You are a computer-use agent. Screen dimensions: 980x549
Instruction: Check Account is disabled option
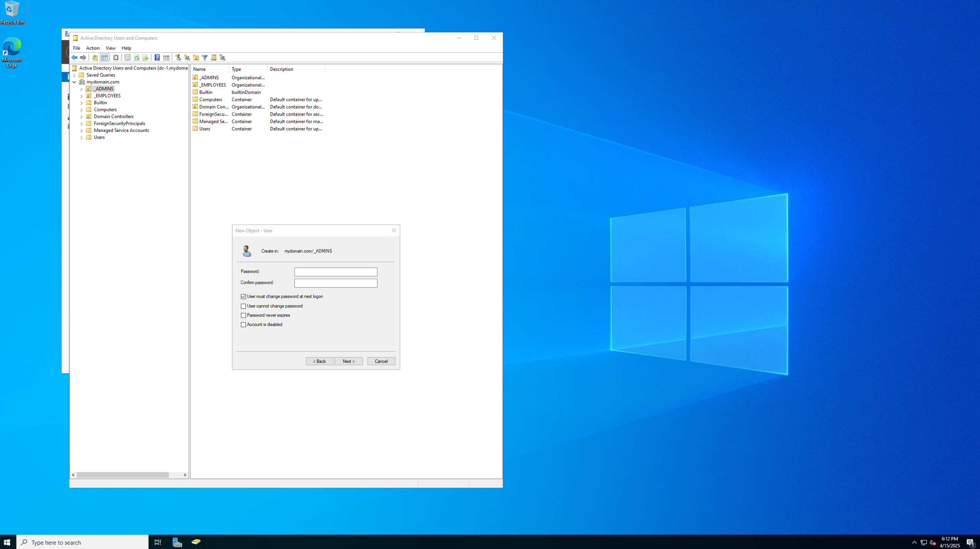[x=244, y=325]
